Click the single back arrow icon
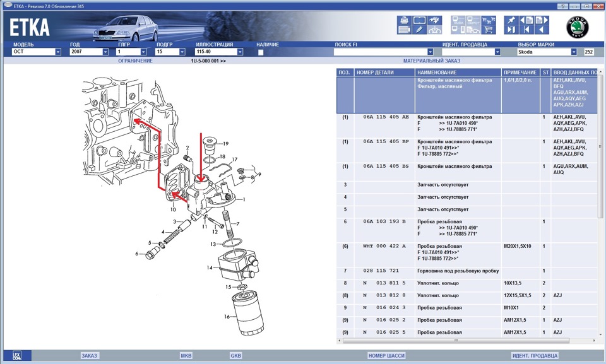The height and width of the screenshot is (364, 606). click(x=542, y=30)
